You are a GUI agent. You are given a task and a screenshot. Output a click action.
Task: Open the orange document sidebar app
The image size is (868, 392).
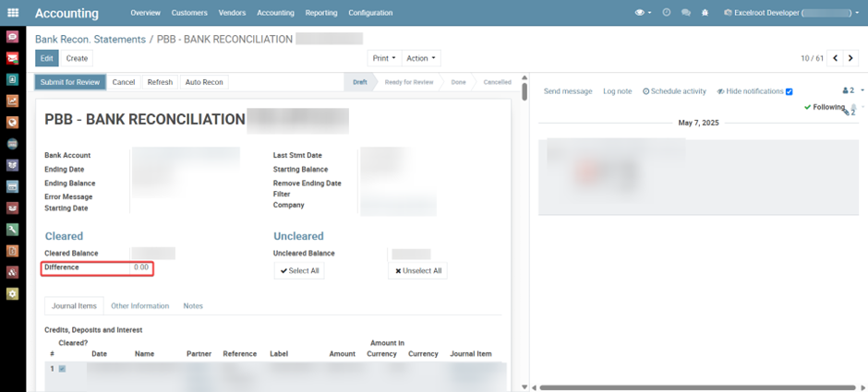tap(12, 251)
